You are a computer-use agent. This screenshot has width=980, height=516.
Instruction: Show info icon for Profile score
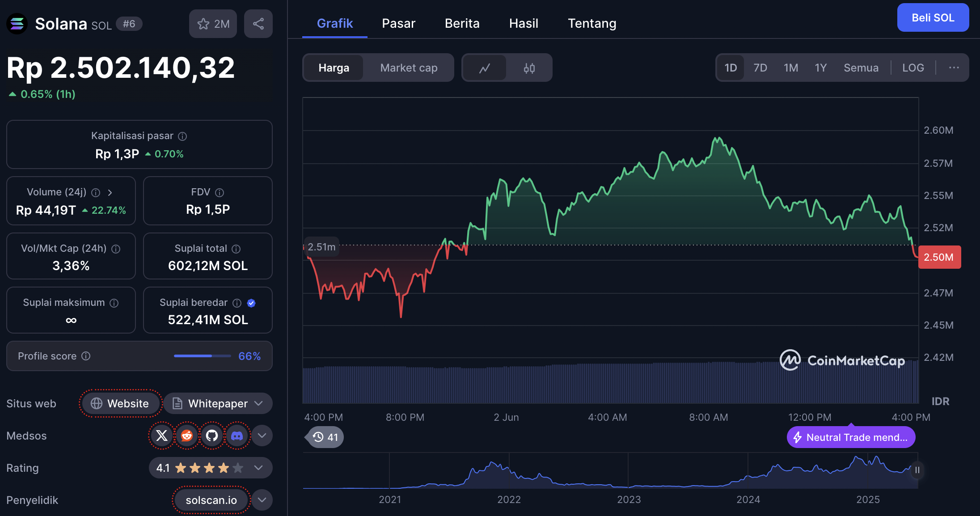(86, 356)
